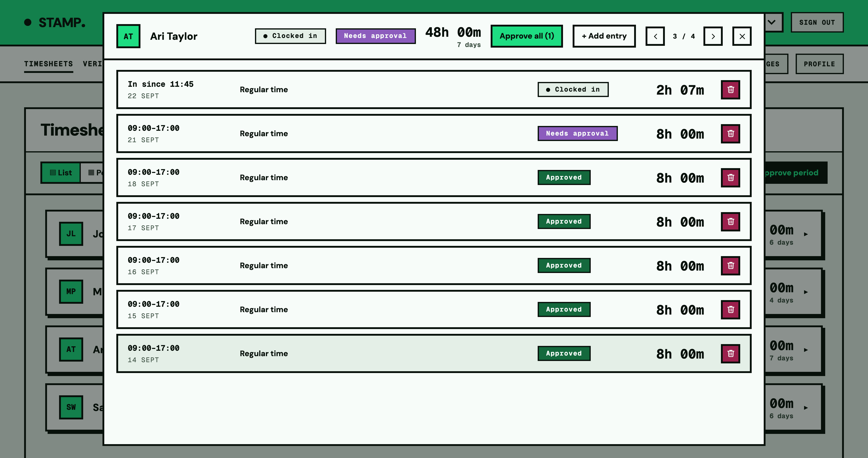Viewport: 868px width, 458px height.
Task: Click the SW avatar in background list
Action: pos(71,407)
